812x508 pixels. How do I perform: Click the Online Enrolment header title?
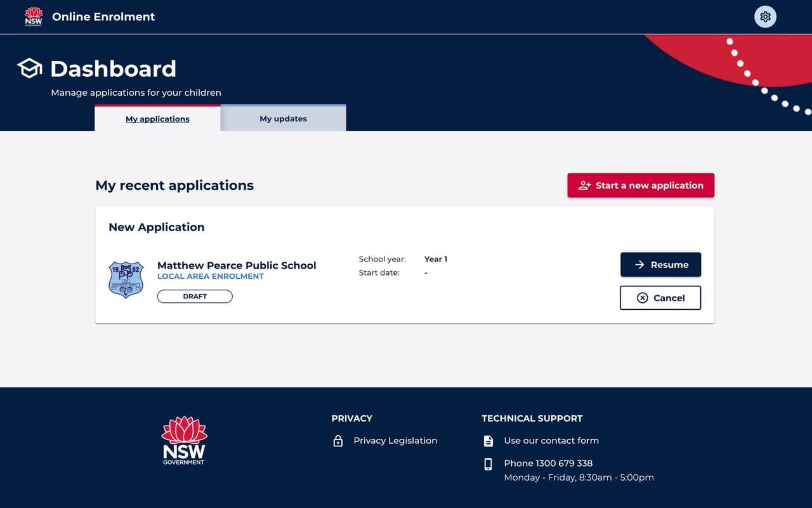(x=103, y=17)
